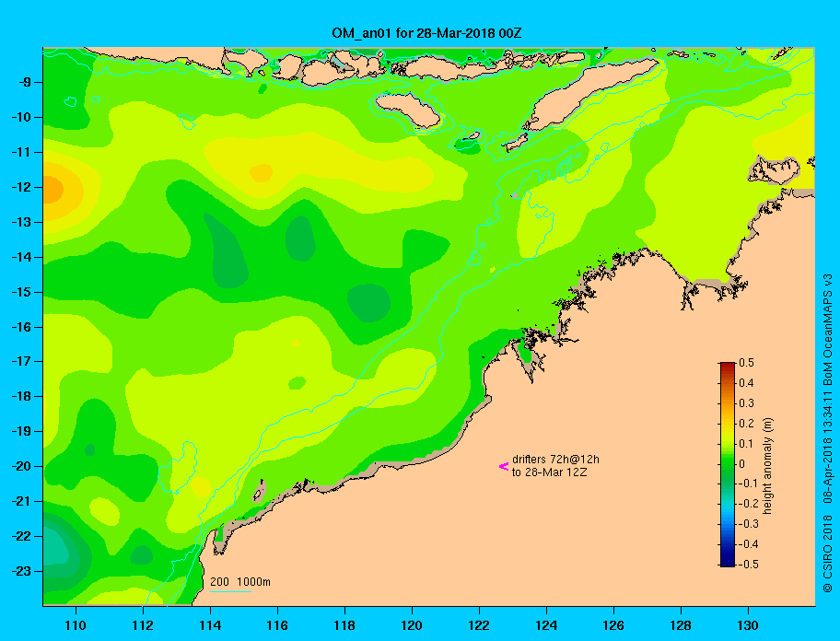Click the 116 longitude axis label
Screen dimensions: 840x641
pyautogui.click(x=277, y=625)
